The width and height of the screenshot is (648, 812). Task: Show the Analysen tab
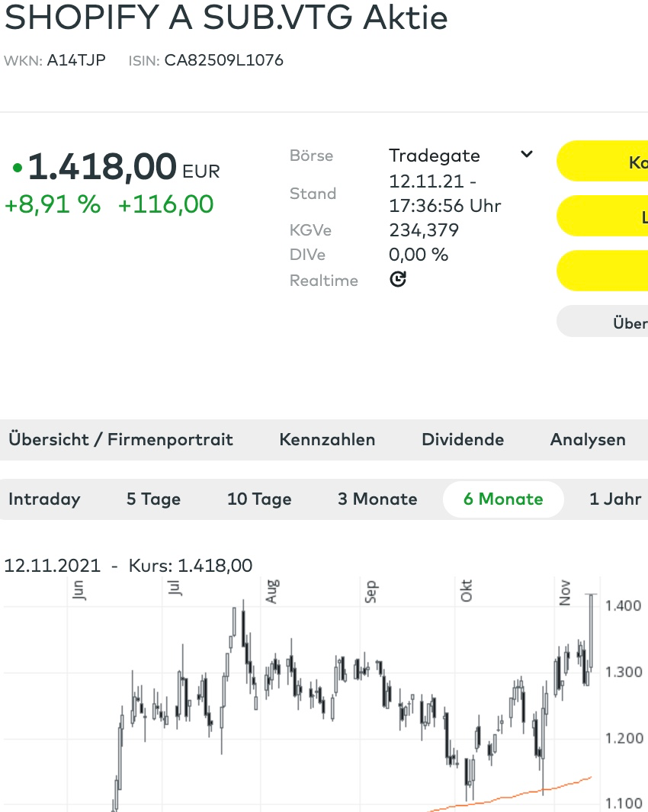[588, 440]
